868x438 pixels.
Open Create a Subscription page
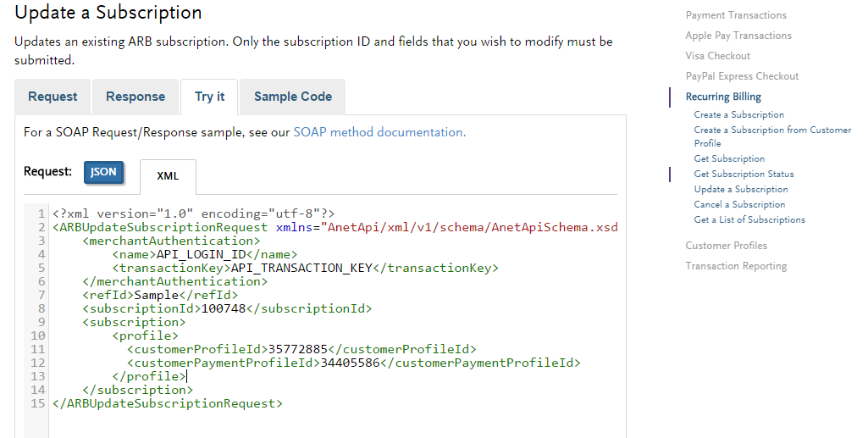738,114
